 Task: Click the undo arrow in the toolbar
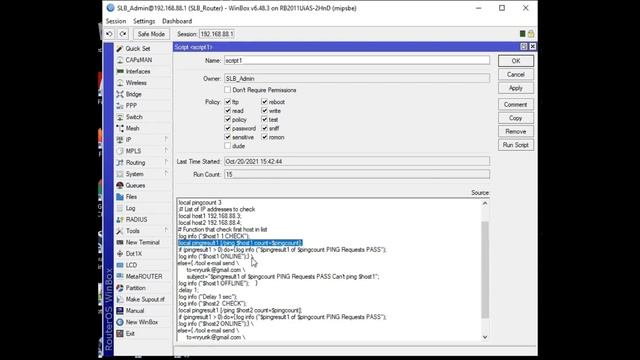(109, 34)
